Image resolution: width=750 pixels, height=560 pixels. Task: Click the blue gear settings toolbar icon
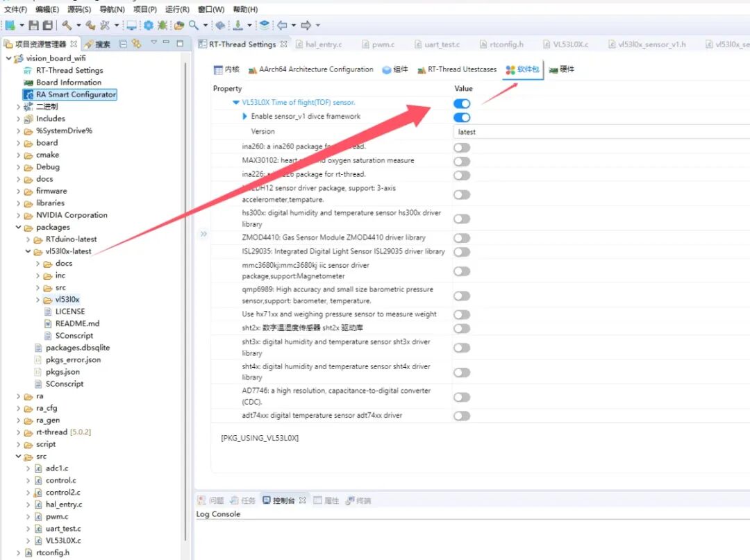[x=148, y=25]
